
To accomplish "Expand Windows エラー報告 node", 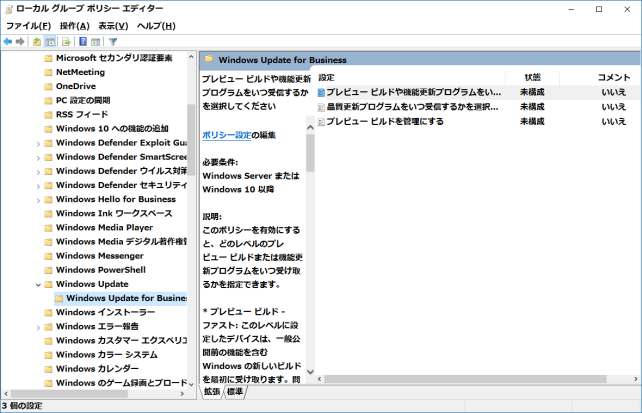I will 38,327.
